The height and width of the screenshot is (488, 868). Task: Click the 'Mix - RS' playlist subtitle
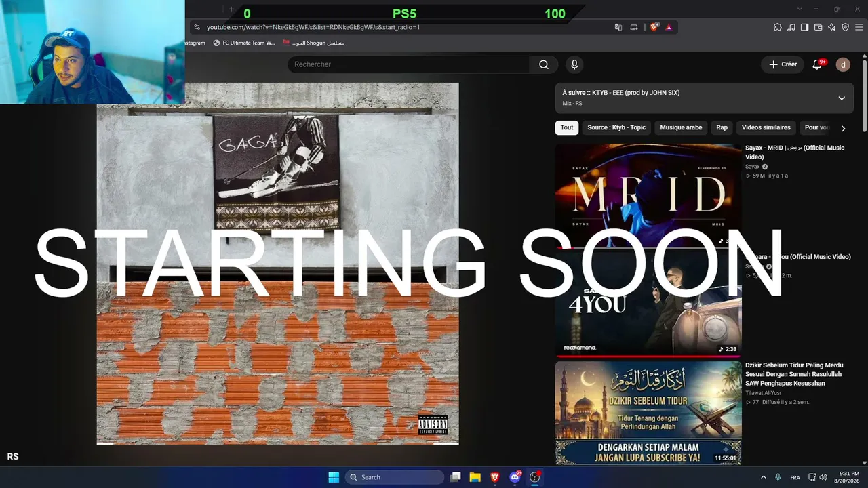(x=572, y=104)
